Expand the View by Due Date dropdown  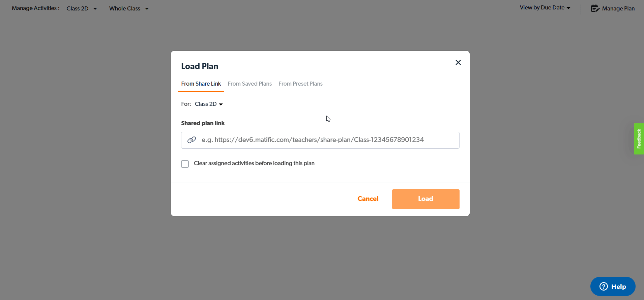pos(545,8)
